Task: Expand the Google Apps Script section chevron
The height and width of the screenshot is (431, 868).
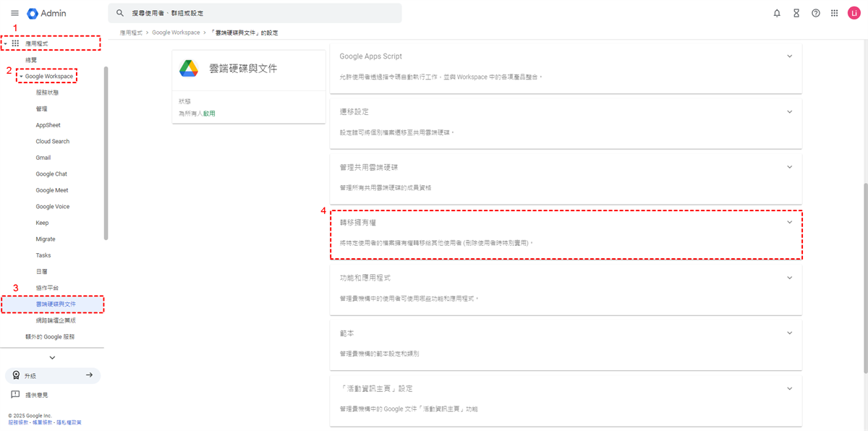Action: [789, 56]
